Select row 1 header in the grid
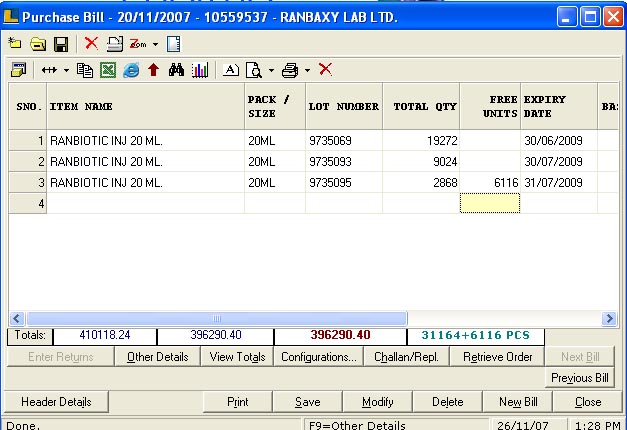Screen dimensions: 627x430 click(28, 140)
